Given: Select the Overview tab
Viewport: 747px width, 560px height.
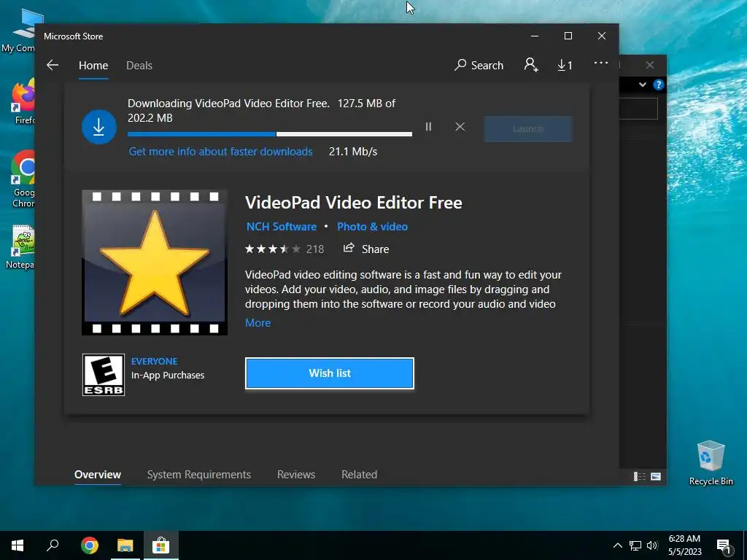Looking at the screenshot, I should pyautogui.click(x=98, y=474).
